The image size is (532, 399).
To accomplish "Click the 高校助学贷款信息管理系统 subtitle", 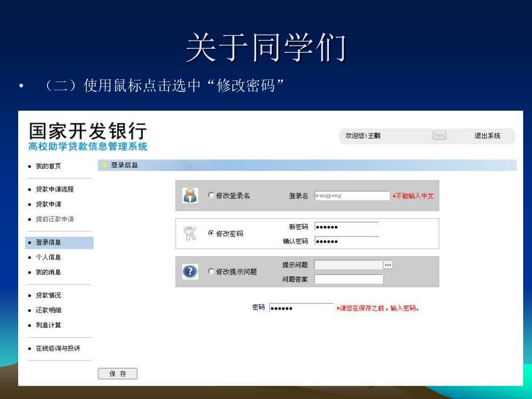I will [88, 146].
